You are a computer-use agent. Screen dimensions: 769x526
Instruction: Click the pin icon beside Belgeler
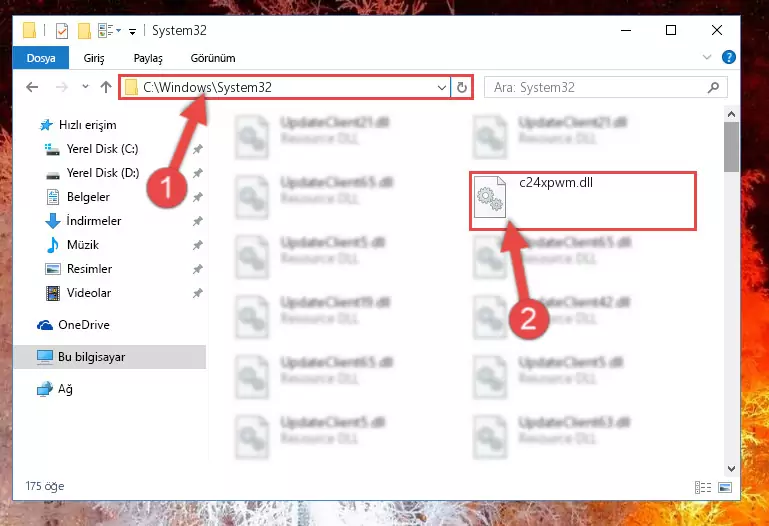point(198,197)
